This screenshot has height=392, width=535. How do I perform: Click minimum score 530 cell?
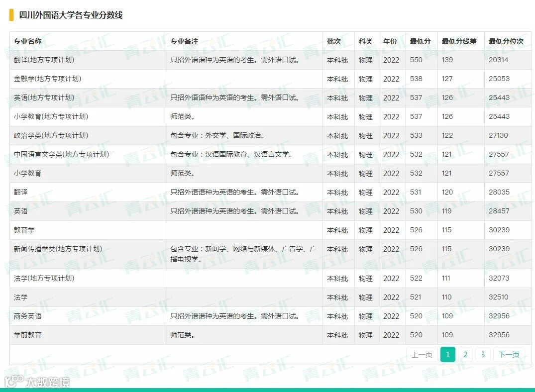[416, 211]
